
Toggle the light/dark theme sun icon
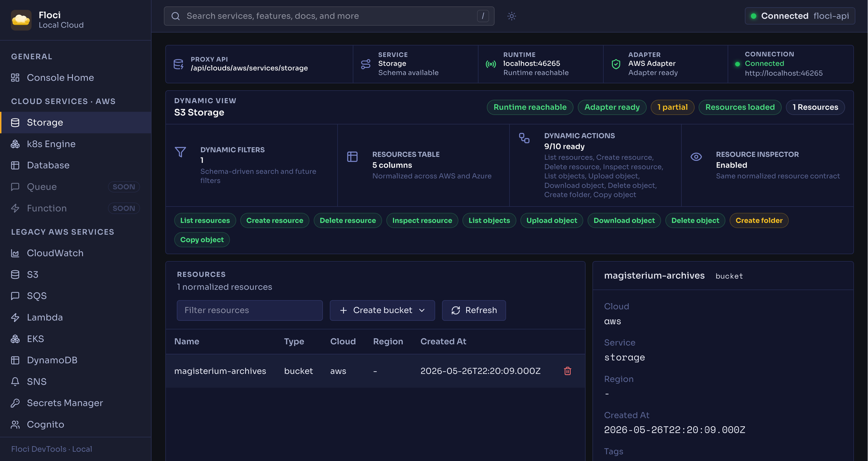click(512, 16)
